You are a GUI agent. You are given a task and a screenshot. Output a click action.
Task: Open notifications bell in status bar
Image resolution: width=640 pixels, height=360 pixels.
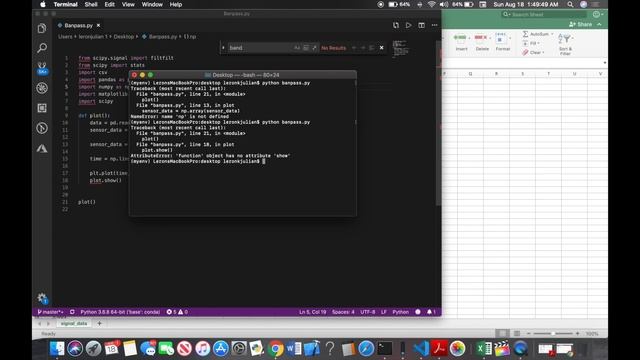pyautogui.click(x=431, y=312)
